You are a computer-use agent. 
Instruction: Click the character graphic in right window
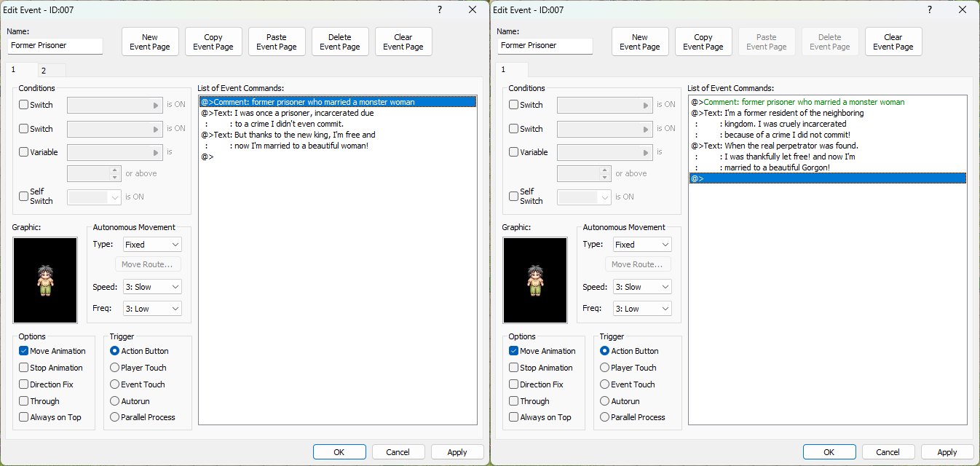point(534,280)
